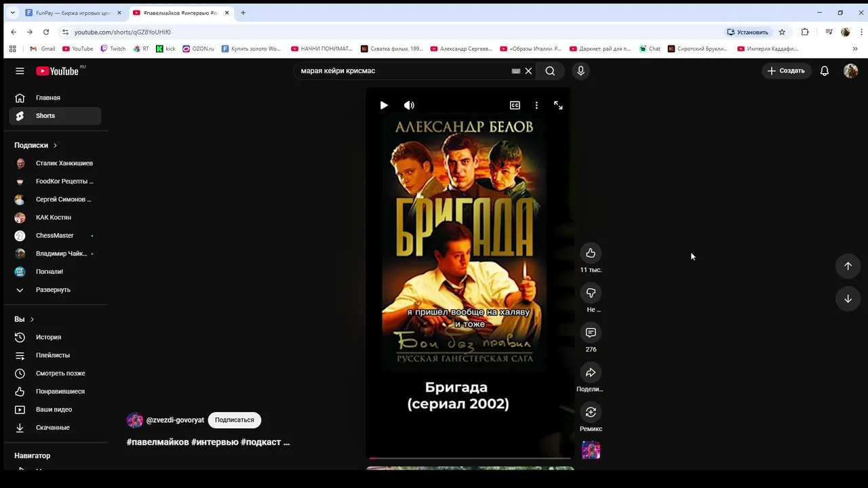Screen dimensions: 868x488
Task: Open Владимир Чайк... subscription
Action: [x=55, y=253]
